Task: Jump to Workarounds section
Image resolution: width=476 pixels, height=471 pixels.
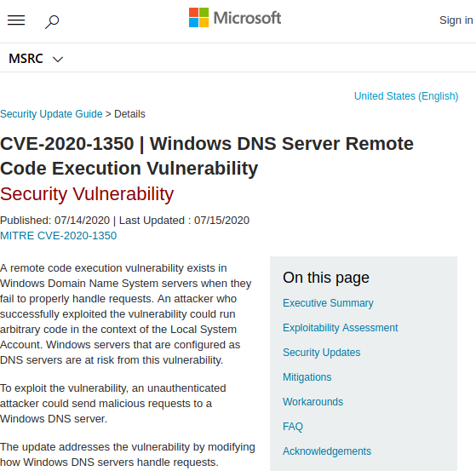Action: (x=313, y=402)
